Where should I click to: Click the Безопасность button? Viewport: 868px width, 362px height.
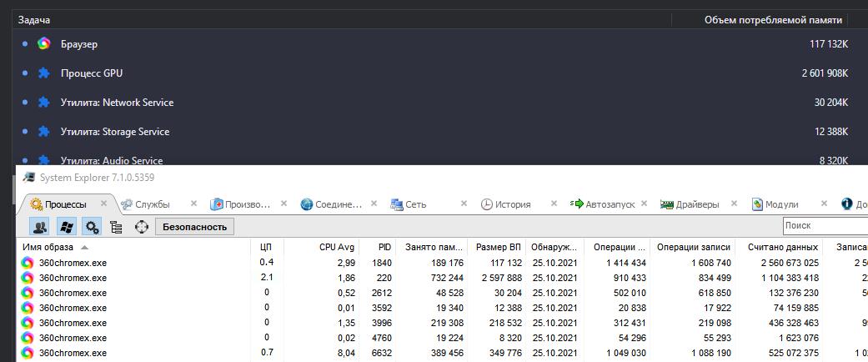(194, 226)
